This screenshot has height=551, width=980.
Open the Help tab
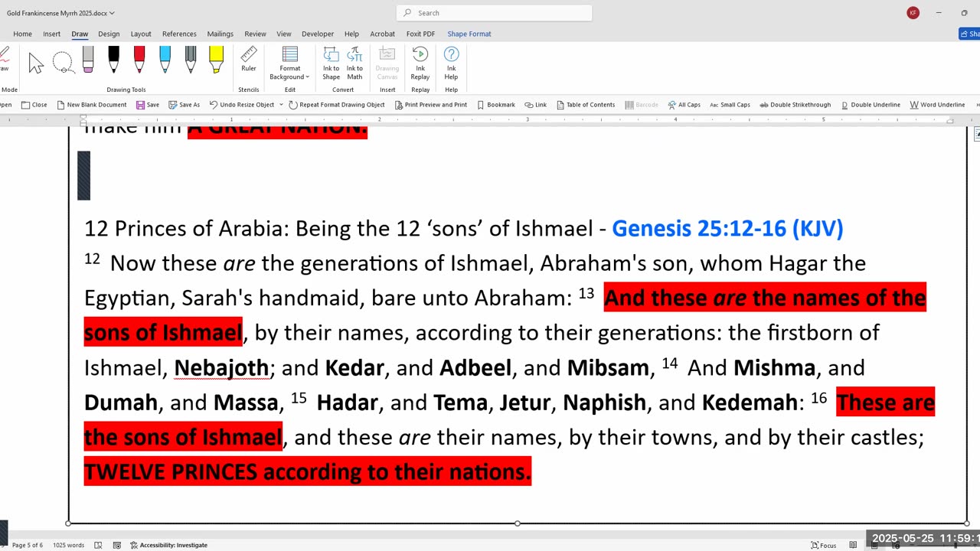pos(351,34)
